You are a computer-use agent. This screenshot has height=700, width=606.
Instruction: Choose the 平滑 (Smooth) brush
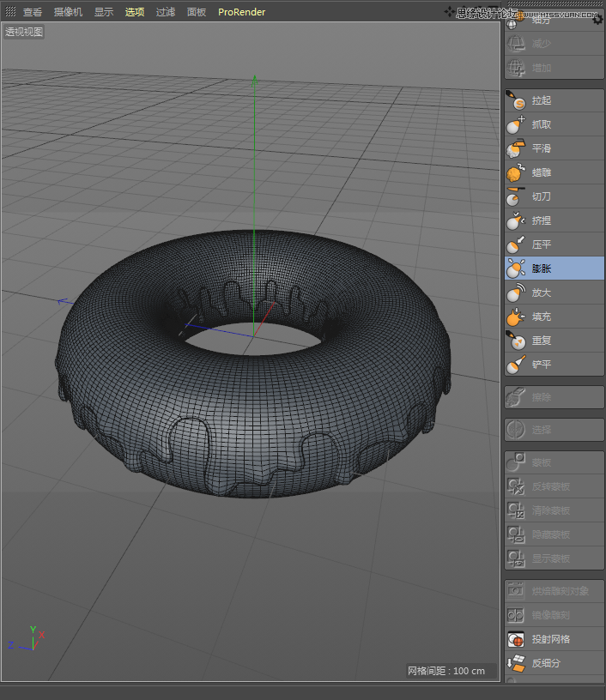click(553, 148)
